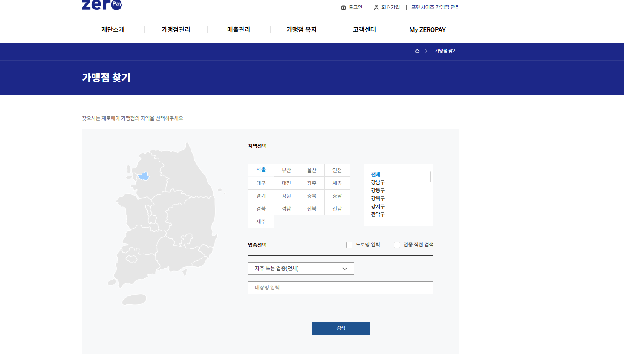The width and height of the screenshot is (624, 364).
Task: Open the 가맹점관리 menu
Action: tap(176, 30)
